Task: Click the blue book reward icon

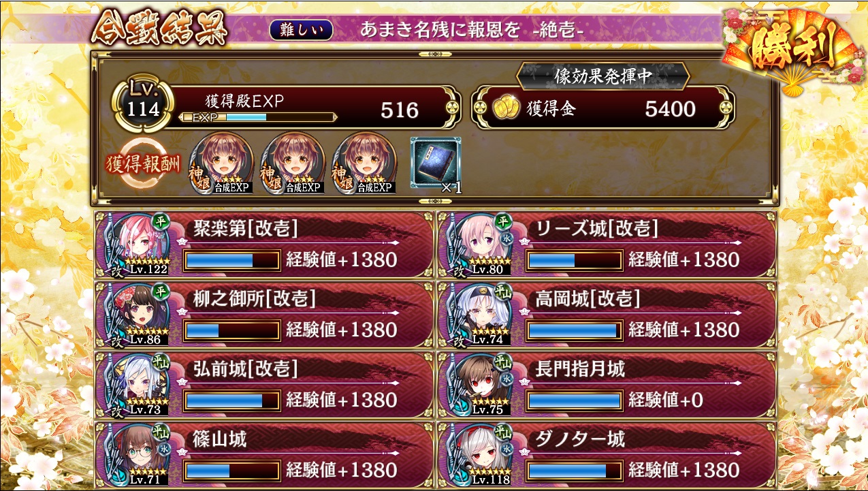Action: click(436, 162)
